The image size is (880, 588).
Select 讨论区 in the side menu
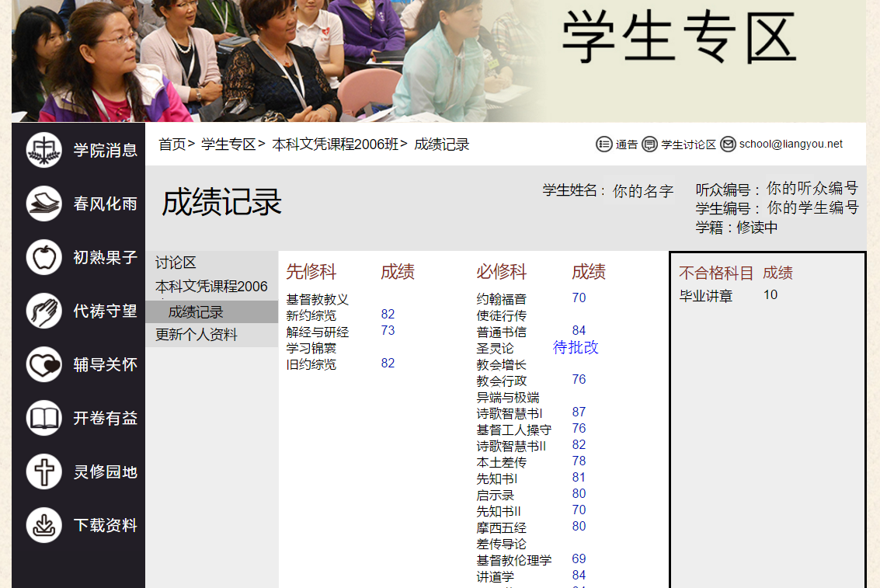tap(176, 263)
